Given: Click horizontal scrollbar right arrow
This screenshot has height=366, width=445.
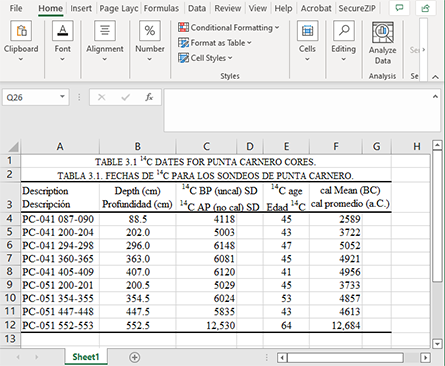Looking at the screenshot, I should pyautogui.click(x=425, y=358).
